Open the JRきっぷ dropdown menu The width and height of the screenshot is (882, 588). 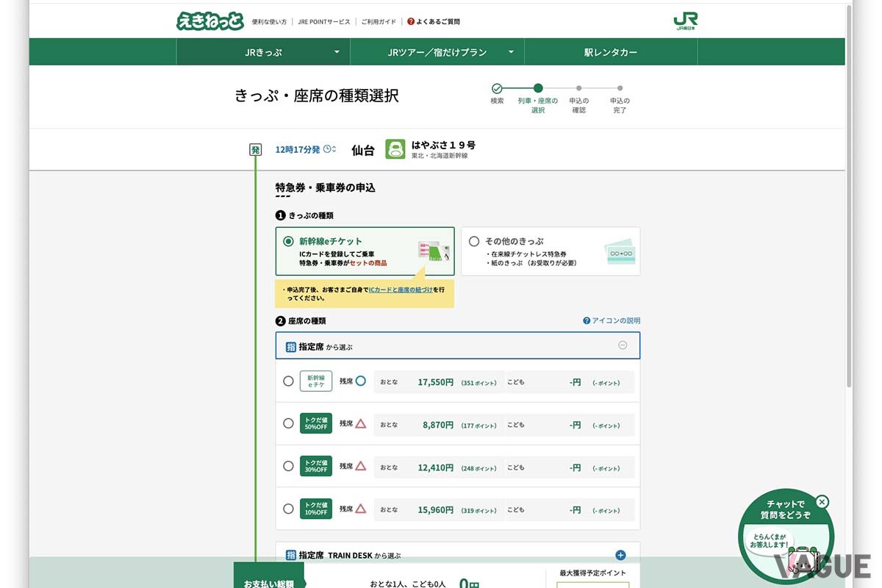(263, 52)
